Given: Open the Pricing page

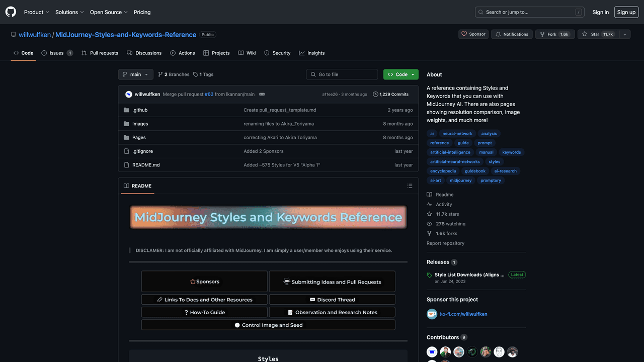Looking at the screenshot, I should (142, 12).
